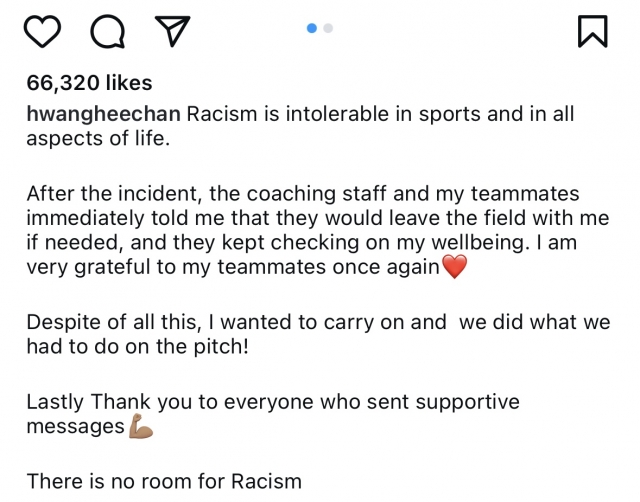Click 'There is no room for Racism' line
The image size is (640, 502).
pos(164,481)
